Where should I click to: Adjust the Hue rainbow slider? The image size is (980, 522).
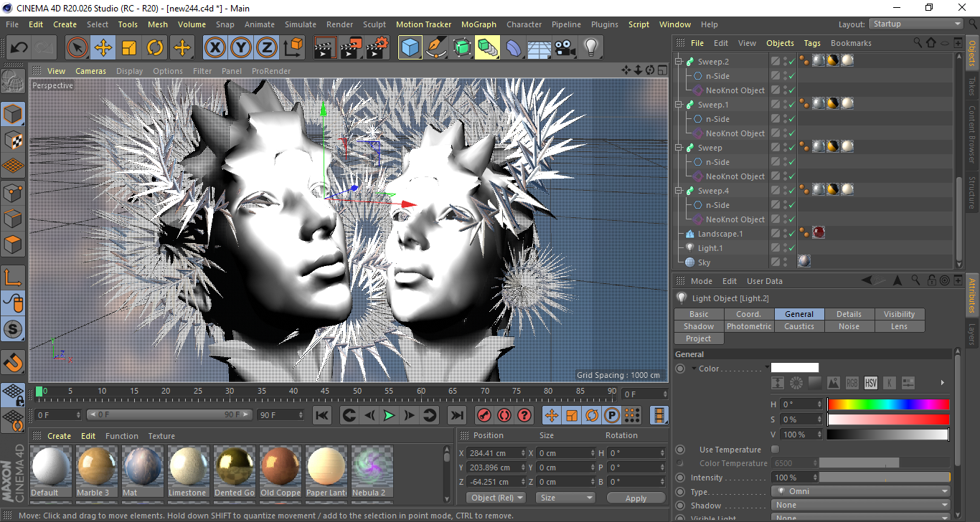tap(889, 404)
